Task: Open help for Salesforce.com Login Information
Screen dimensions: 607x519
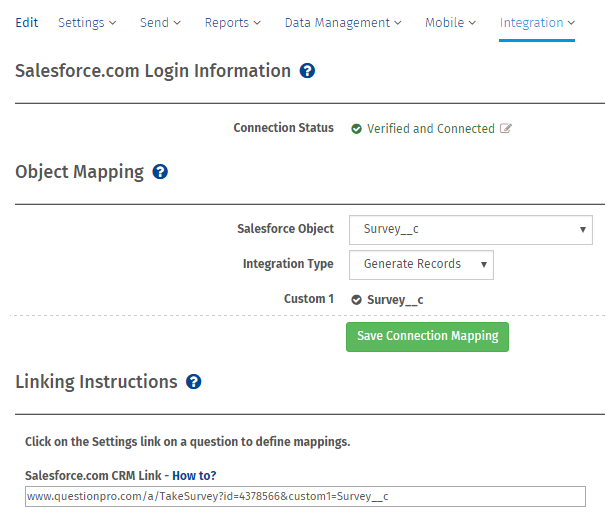Action: 307,71
